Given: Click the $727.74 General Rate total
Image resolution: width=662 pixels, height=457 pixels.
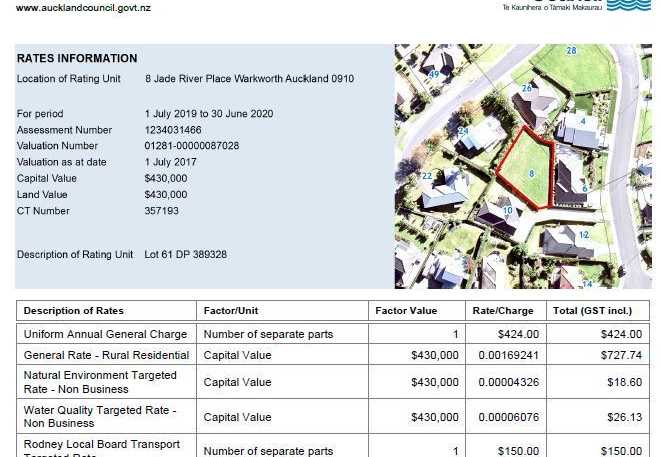Looking at the screenshot, I should coord(621,355).
